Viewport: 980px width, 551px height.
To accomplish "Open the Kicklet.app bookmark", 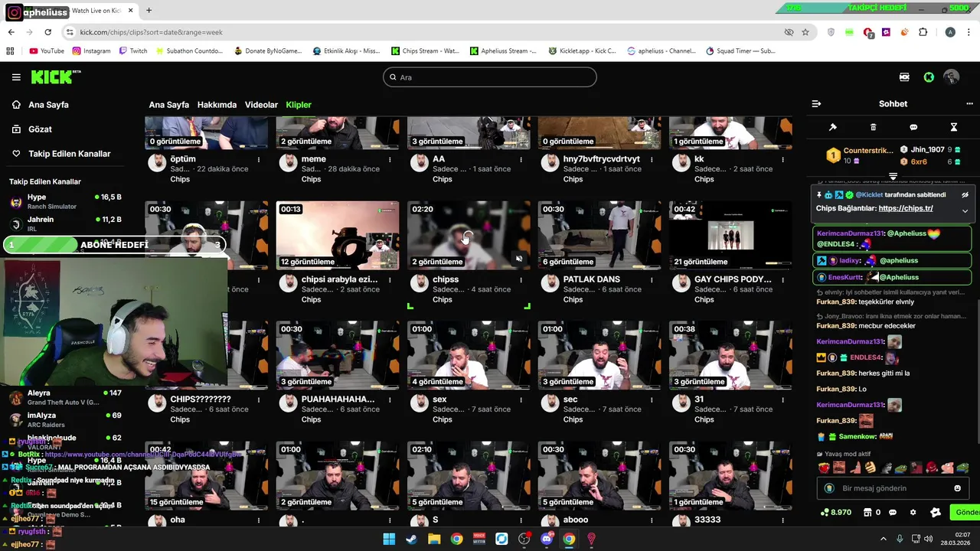I will point(582,51).
